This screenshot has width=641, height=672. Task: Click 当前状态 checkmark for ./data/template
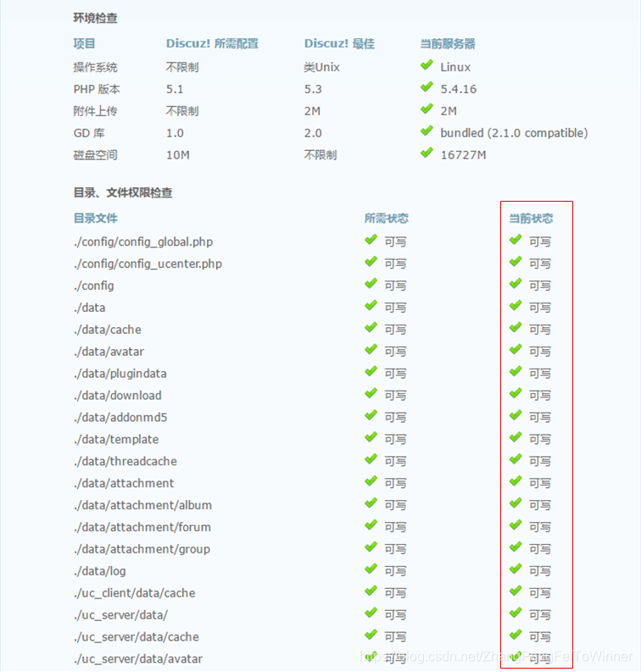click(516, 437)
